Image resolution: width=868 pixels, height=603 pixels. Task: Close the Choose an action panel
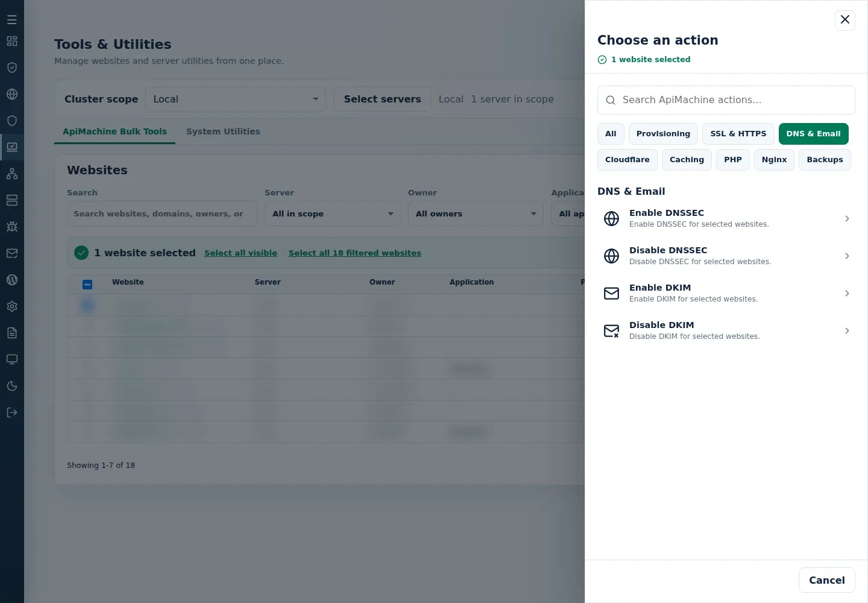pyautogui.click(x=845, y=19)
